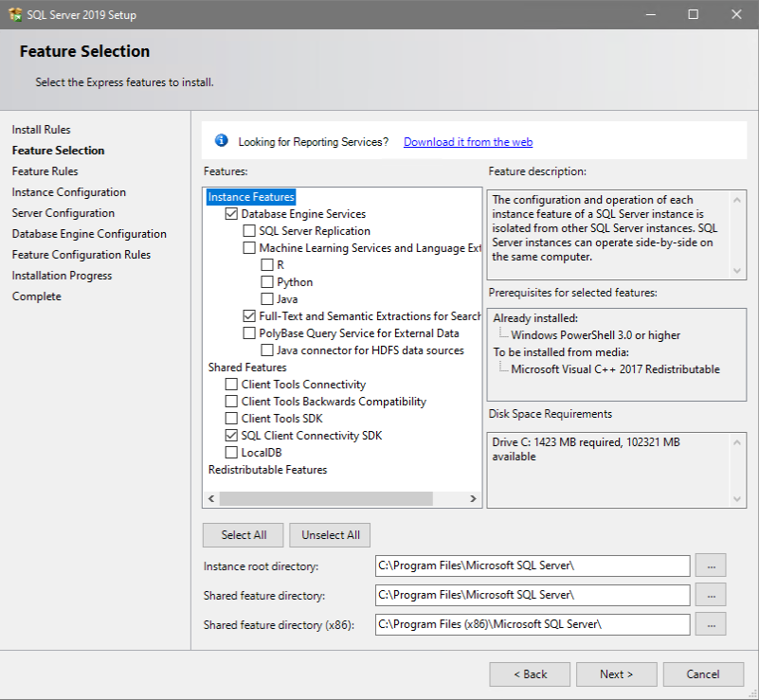Browse for the Instance root directory

coord(711,565)
